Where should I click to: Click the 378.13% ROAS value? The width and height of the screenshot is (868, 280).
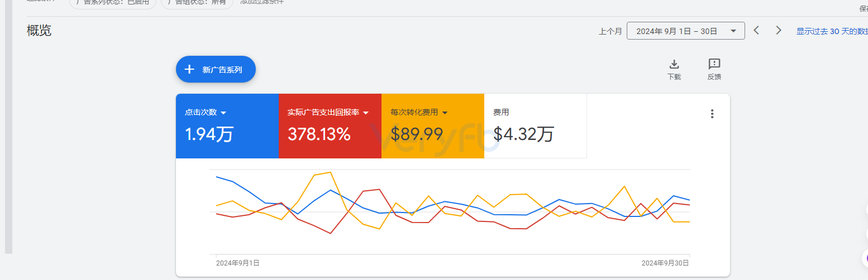(x=319, y=134)
